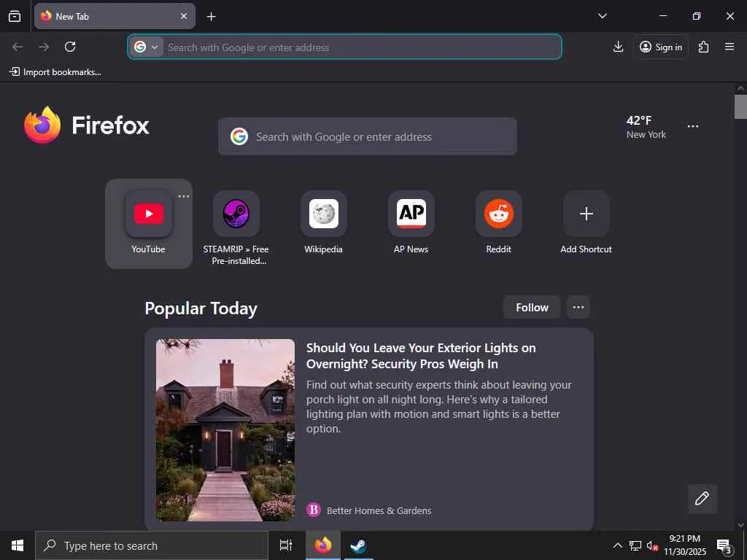This screenshot has height=560, width=747.
Task: Open the Downloads panel icon
Action: pos(618,47)
